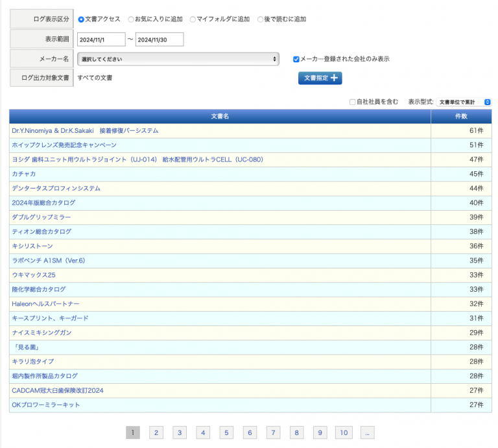Select the 文書アクセス radio button
498x448 pixels.
point(81,19)
